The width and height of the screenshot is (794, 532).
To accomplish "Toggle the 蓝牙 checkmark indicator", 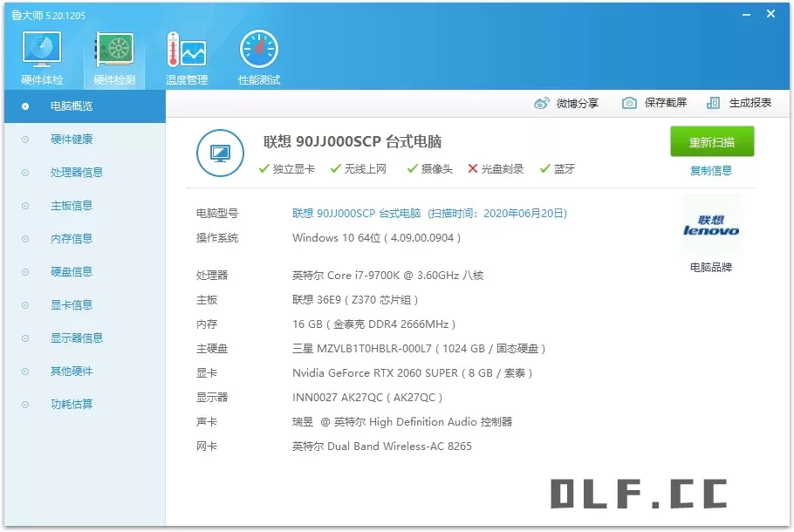I will [544, 170].
